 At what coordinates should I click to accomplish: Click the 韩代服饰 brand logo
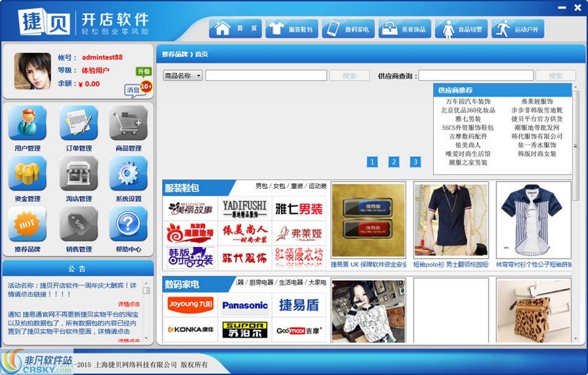(244, 257)
